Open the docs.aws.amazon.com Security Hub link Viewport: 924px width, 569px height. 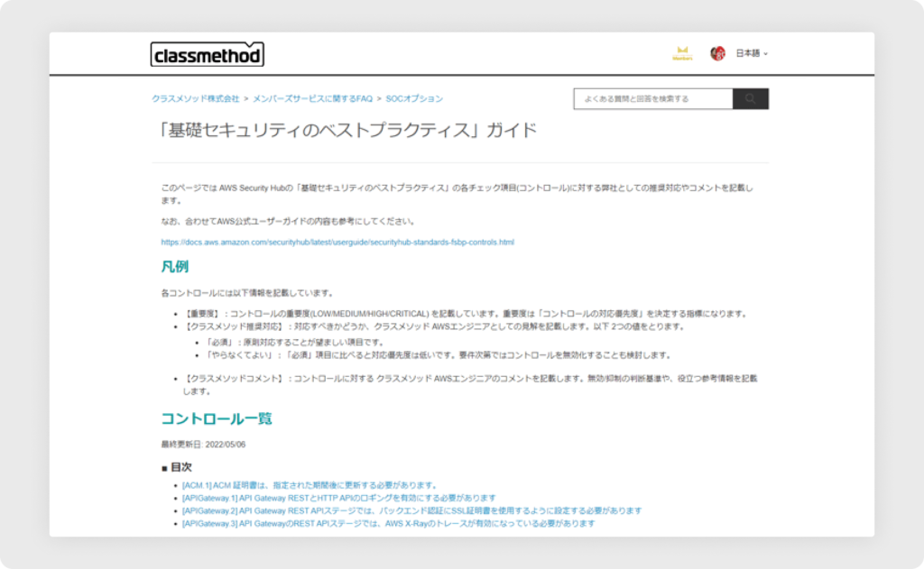pyautogui.click(x=337, y=242)
